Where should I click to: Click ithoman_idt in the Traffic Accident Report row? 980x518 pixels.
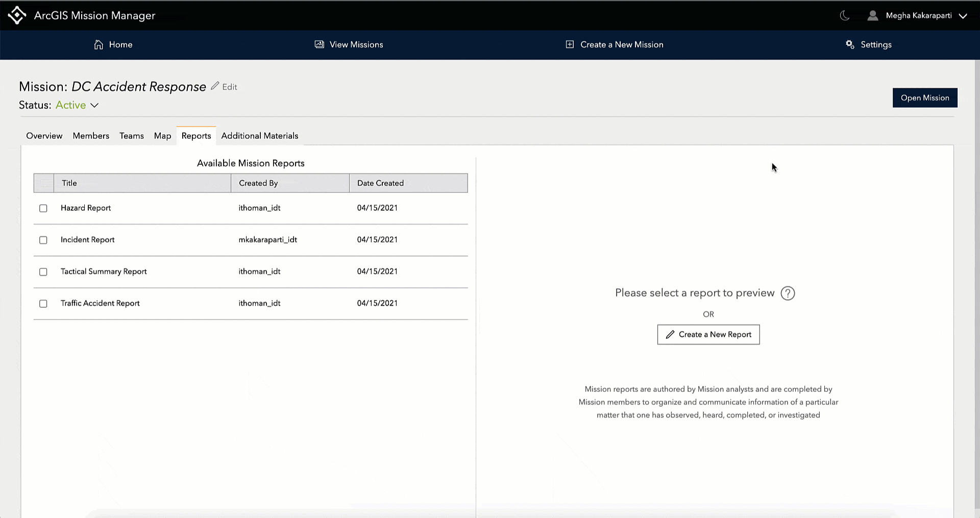[x=259, y=303]
